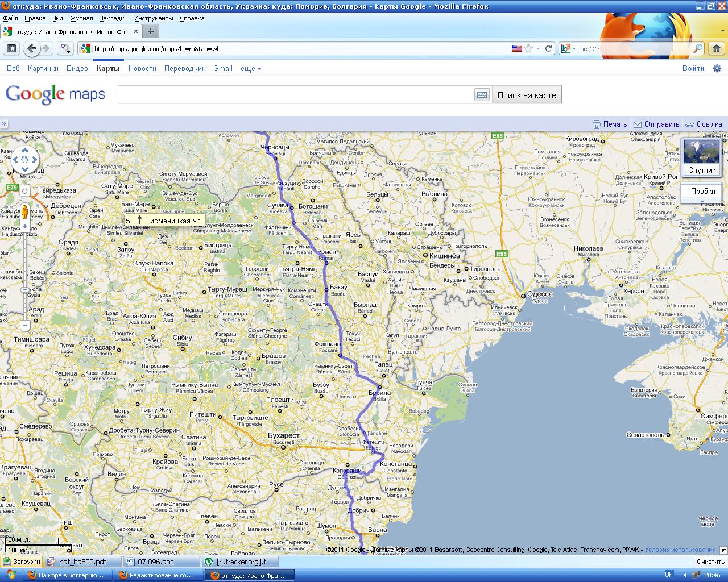This screenshot has height=582, width=728.
Task: Open the Закладки menu
Action: pyautogui.click(x=113, y=18)
